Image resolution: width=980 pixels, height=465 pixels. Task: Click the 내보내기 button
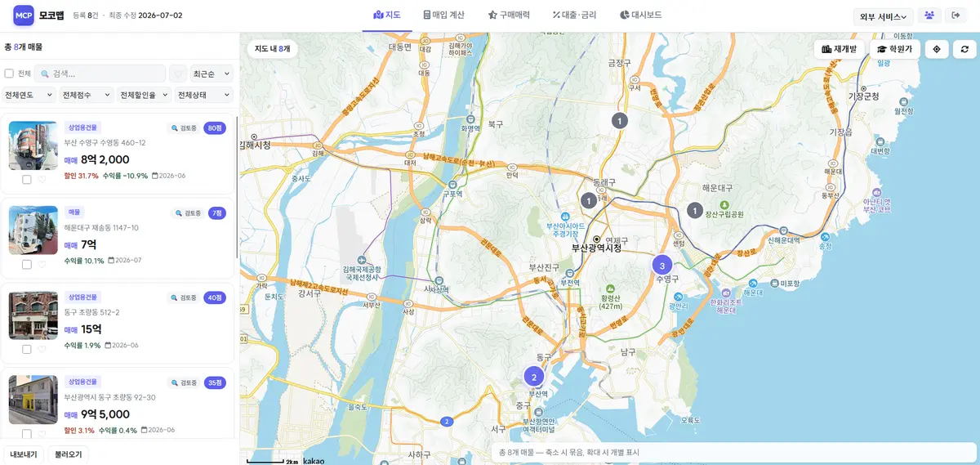[24, 454]
